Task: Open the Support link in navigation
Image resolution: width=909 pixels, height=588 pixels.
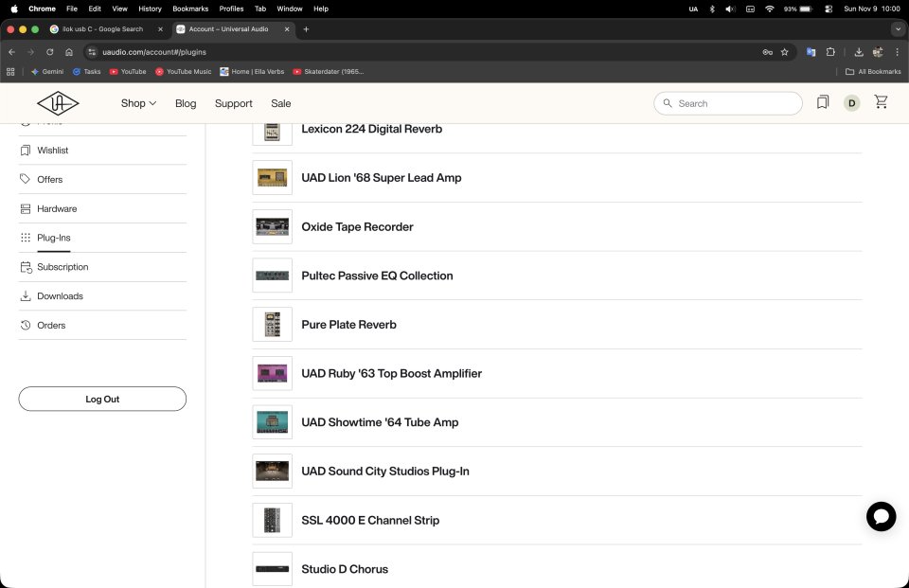Action: pos(233,103)
